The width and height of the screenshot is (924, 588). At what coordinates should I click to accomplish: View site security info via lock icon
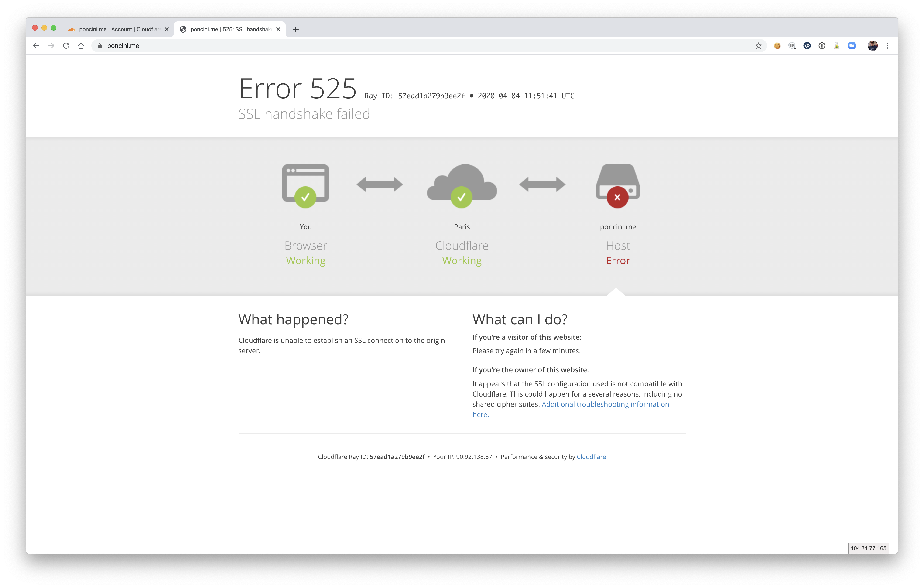point(100,46)
